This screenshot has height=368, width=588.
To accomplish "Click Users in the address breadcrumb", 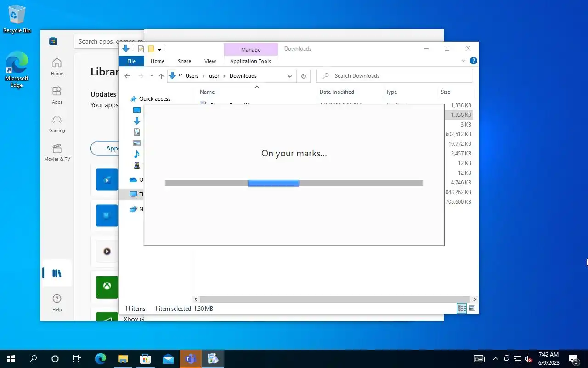I will (x=192, y=76).
